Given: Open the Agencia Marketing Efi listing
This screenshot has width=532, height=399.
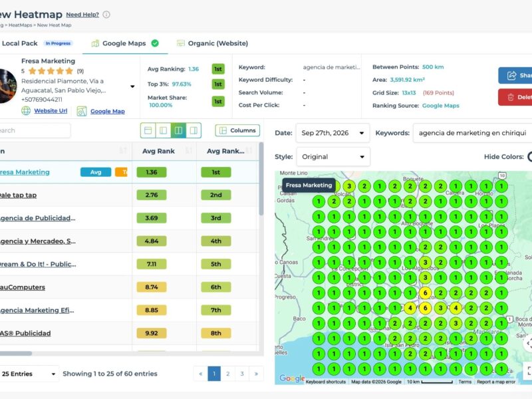Looking at the screenshot, I should tap(37, 311).
